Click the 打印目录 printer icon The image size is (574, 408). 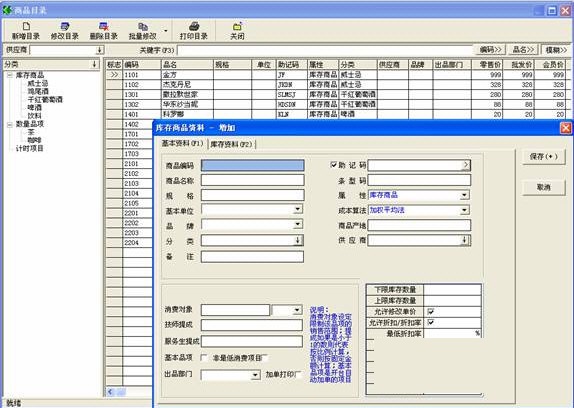click(x=194, y=27)
